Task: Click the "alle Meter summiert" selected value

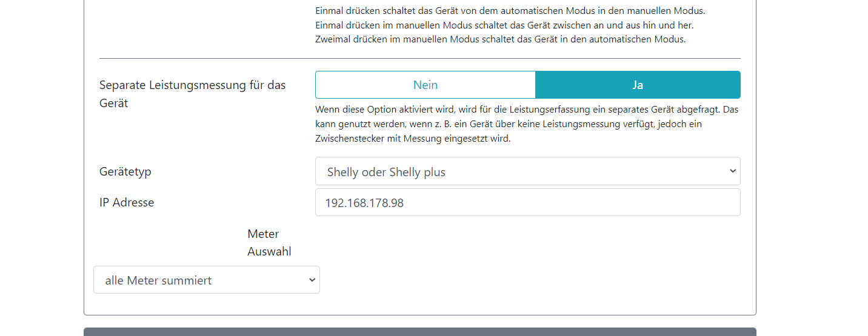Action: [158, 280]
